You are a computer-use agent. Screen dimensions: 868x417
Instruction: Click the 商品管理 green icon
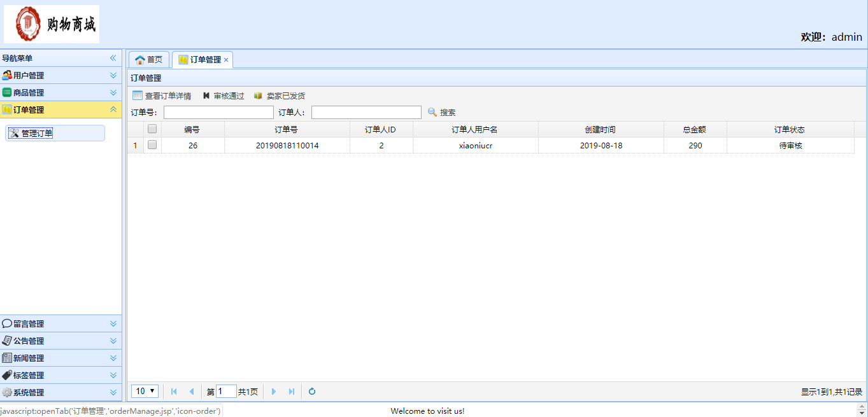pos(7,92)
